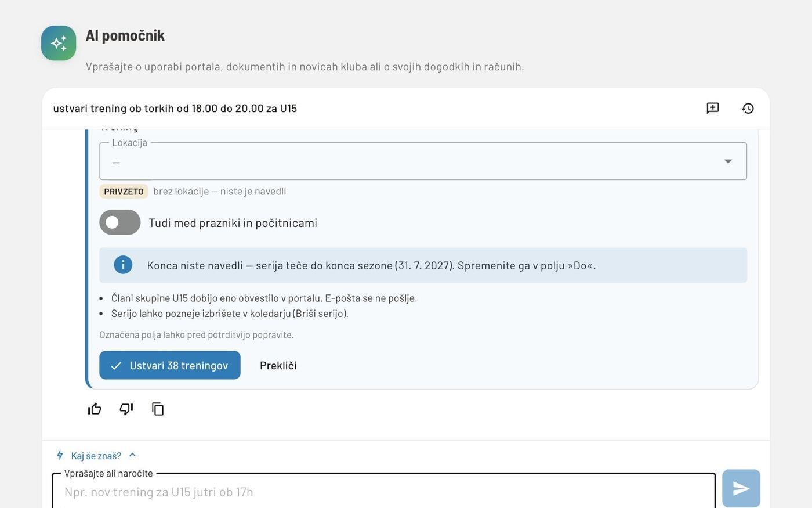Enable Tudi med prazniki in počitnicami switch
This screenshot has width=812, height=508.
pyautogui.click(x=120, y=222)
